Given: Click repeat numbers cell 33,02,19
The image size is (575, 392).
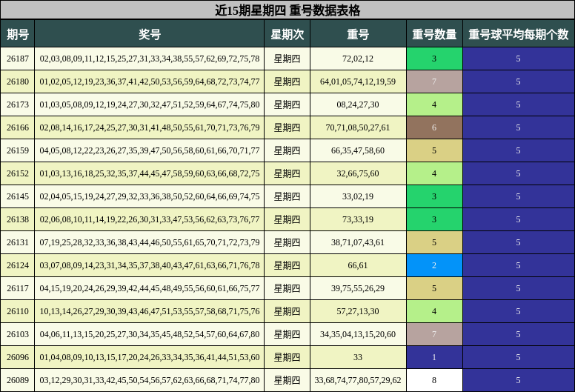Looking at the screenshot, I should (358, 196).
